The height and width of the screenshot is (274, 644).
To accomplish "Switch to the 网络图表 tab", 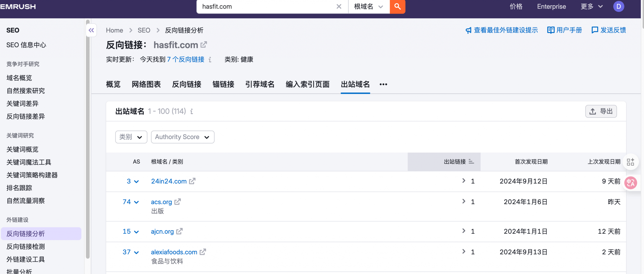I will (x=146, y=84).
